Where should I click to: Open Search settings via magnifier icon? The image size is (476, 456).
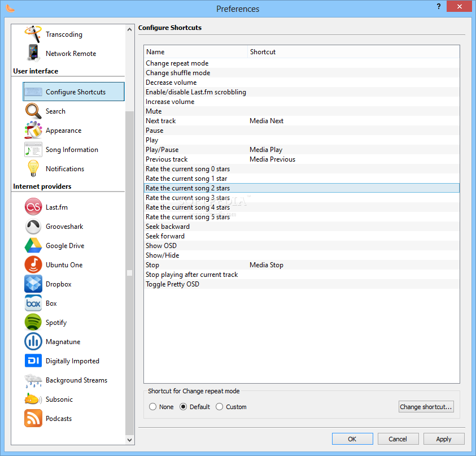click(x=33, y=111)
